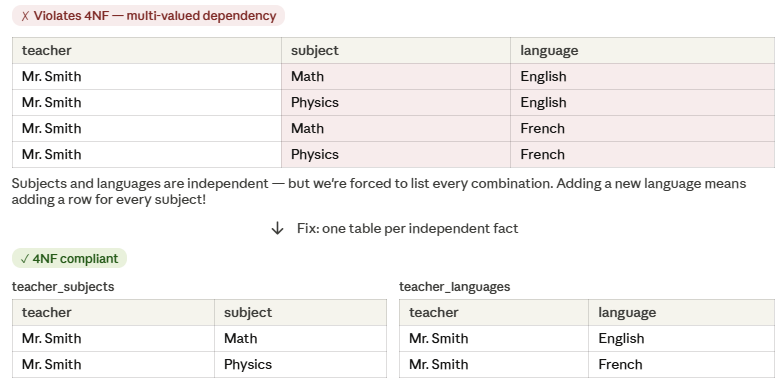784x380 pixels.
Task: Click the explanation paragraph about independent subjects
Action: (x=379, y=192)
